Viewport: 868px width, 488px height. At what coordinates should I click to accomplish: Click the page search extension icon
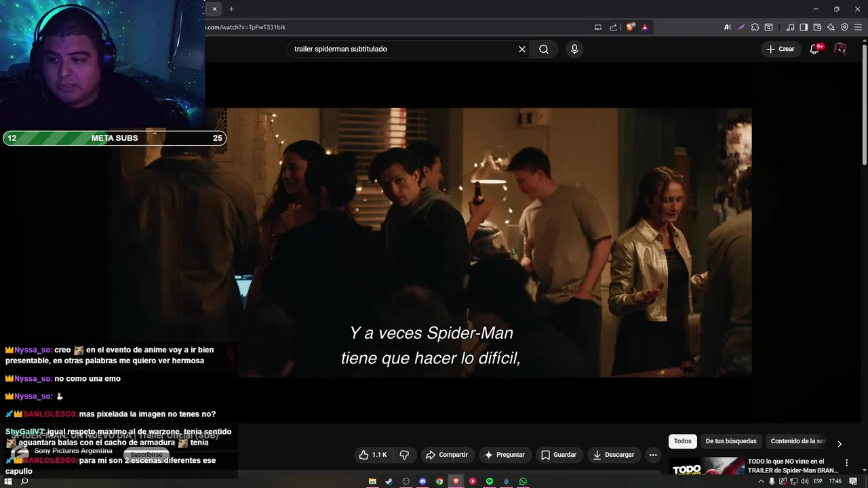click(x=768, y=27)
